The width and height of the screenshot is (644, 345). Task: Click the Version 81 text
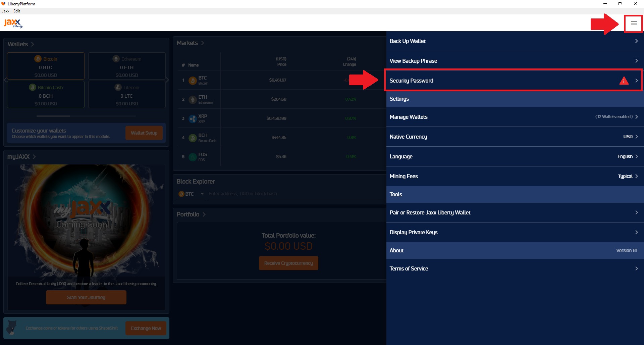click(x=627, y=250)
